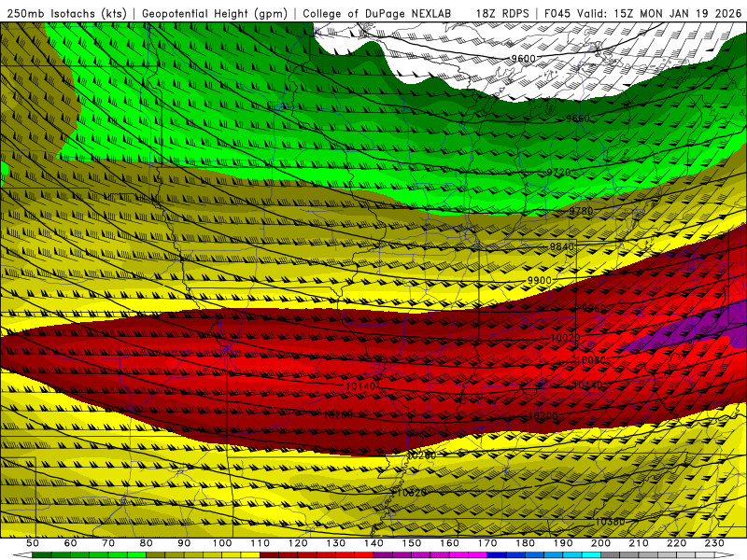This screenshot has height=560, width=747.
Task: Click the 110 knot color scale label
Action: click(261, 543)
